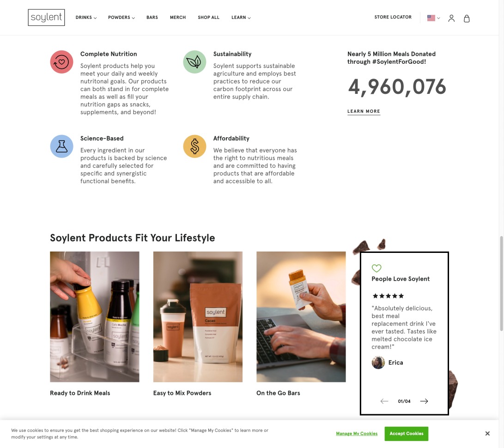The width and height of the screenshot is (504, 448).
Task: Click the Science-Based flask icon
Action: 61,147
